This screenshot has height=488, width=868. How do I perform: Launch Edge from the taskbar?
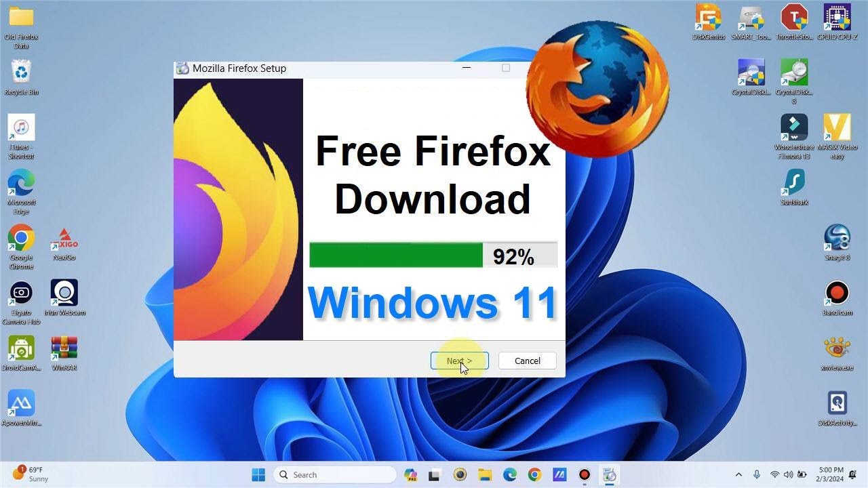509,474
